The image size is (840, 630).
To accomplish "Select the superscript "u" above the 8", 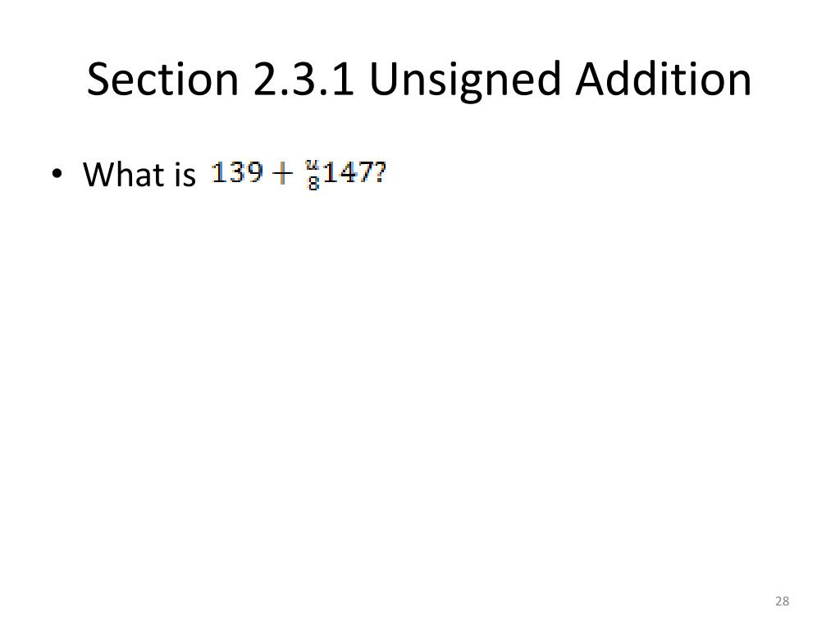I will 312,165.
